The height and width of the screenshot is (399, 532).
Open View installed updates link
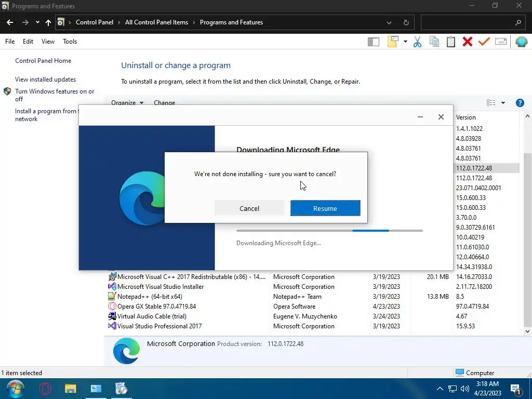coord(46,79)
